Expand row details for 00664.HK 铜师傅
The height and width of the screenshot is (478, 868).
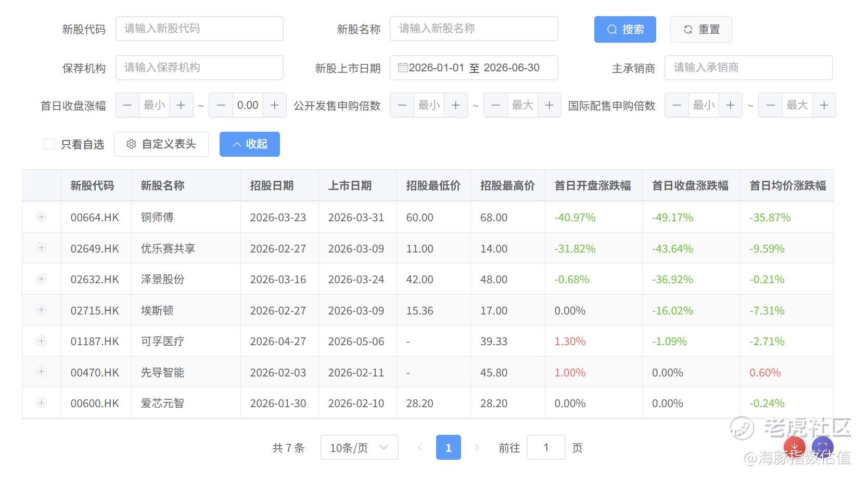[x=42, y=217]
